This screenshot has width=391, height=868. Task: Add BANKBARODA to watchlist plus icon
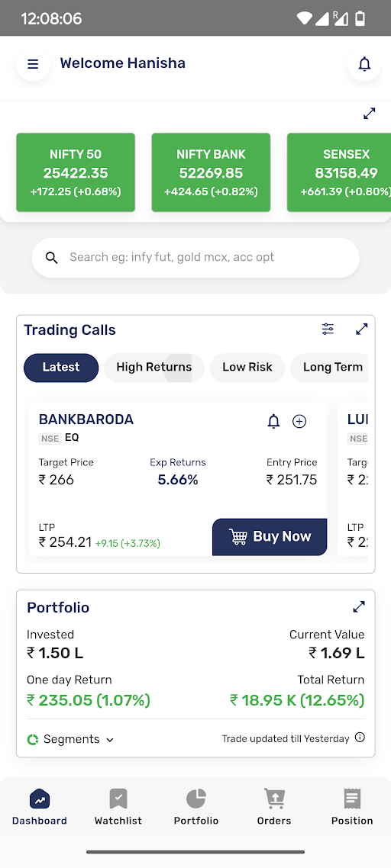pyautogui.click(x=299, y=421)
